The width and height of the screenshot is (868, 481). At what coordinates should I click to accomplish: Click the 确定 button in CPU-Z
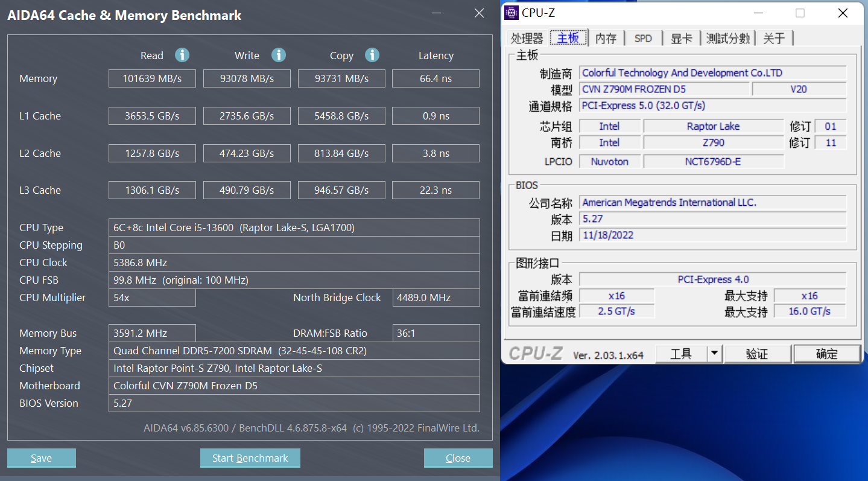[827, 354]
